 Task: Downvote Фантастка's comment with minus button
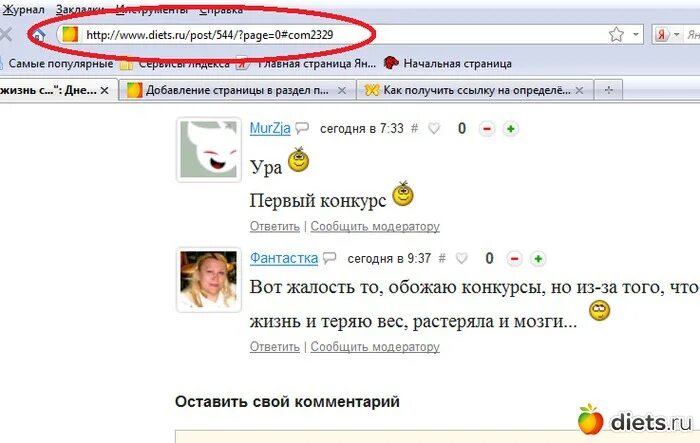[x=514, y=259]
